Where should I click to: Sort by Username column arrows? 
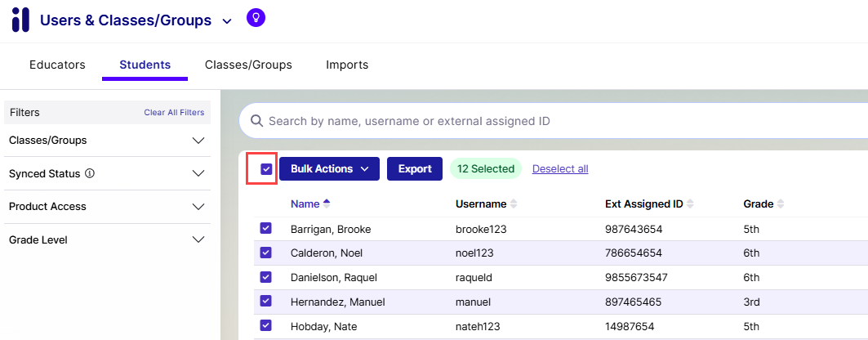[x=514, y=204]
